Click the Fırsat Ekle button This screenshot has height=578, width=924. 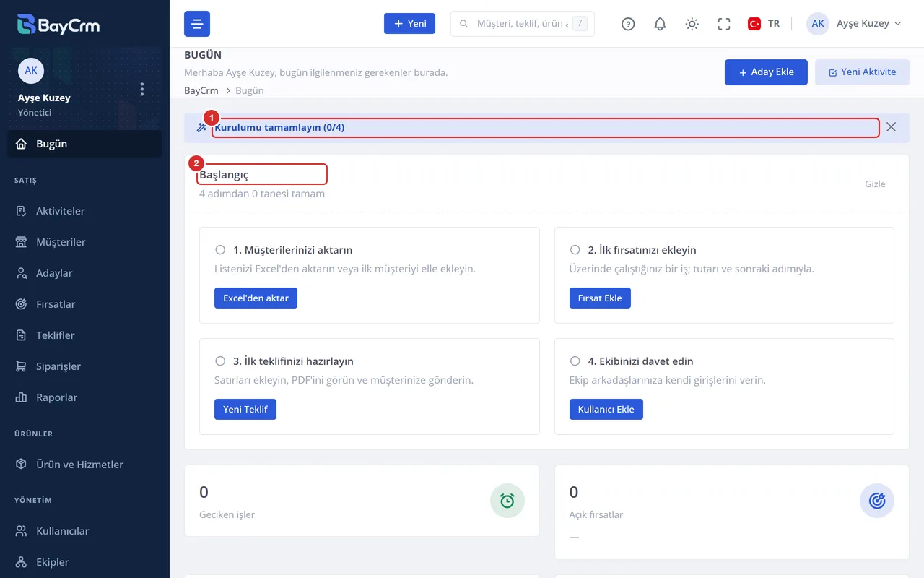click(600, 298)
